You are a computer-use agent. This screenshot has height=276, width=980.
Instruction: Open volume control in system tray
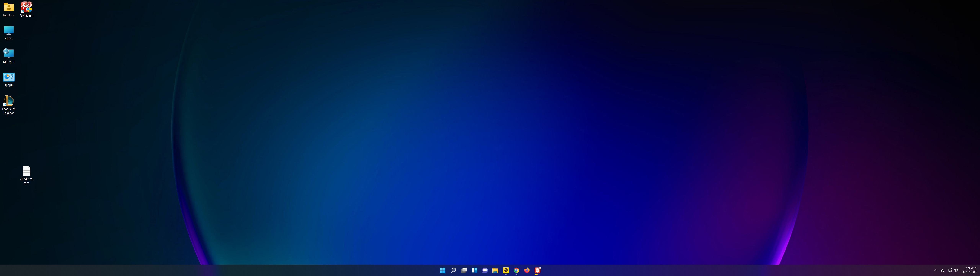956,270
